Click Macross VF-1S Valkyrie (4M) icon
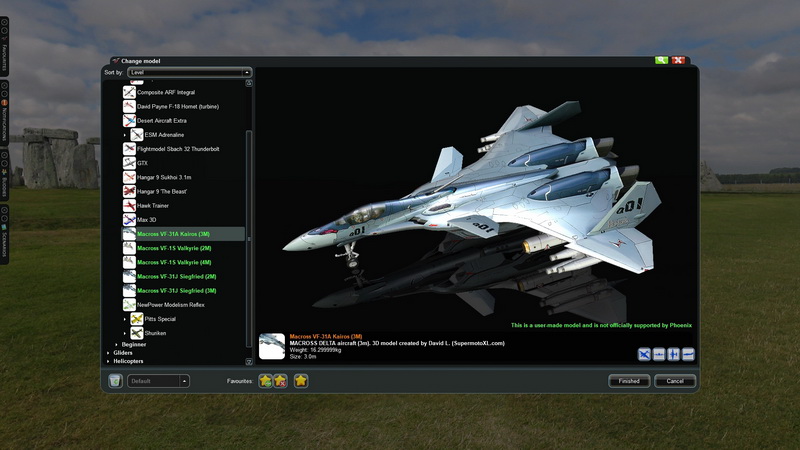Screen dimensions: 800x450 click(x=129, y=262)
